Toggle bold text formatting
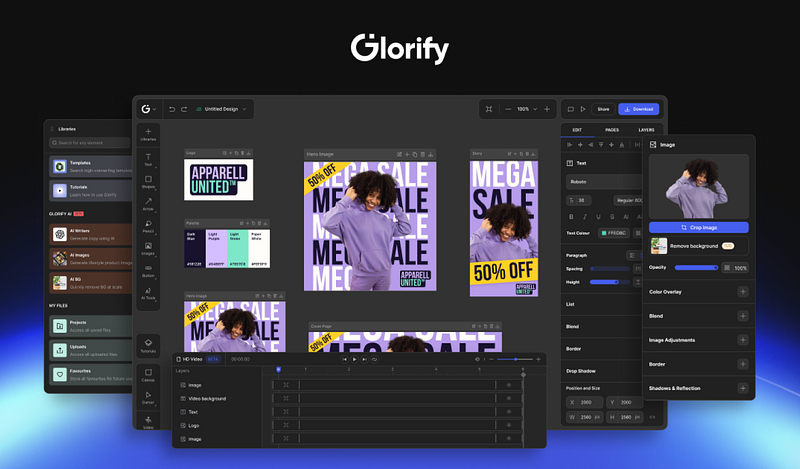Image resolution: width=800 pixels, height=469 pixels. click(x=571, y=217)
